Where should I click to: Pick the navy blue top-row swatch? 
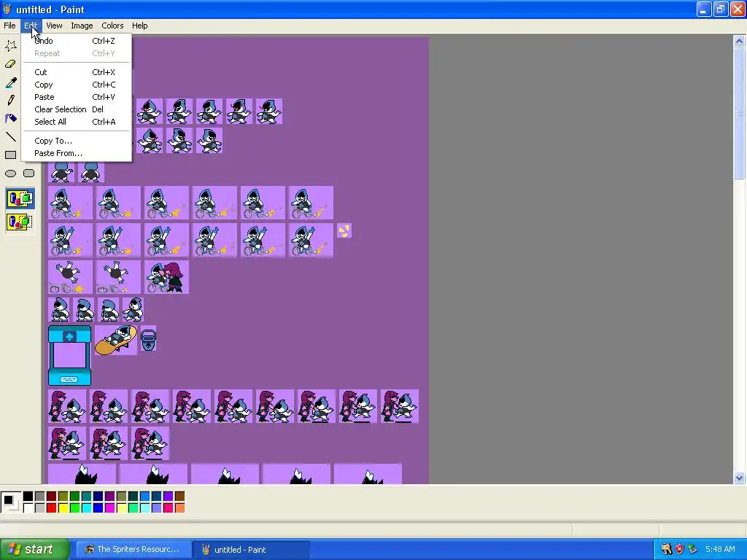tap(98, 497)
